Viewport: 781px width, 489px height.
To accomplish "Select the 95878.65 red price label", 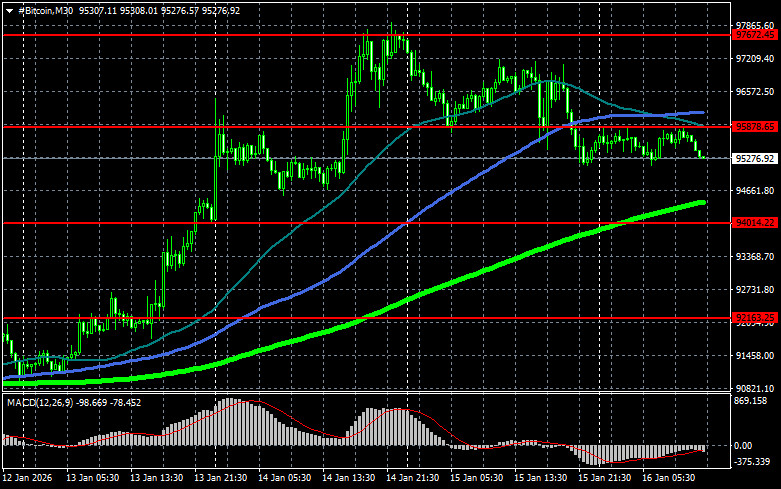I will point(755,127).
